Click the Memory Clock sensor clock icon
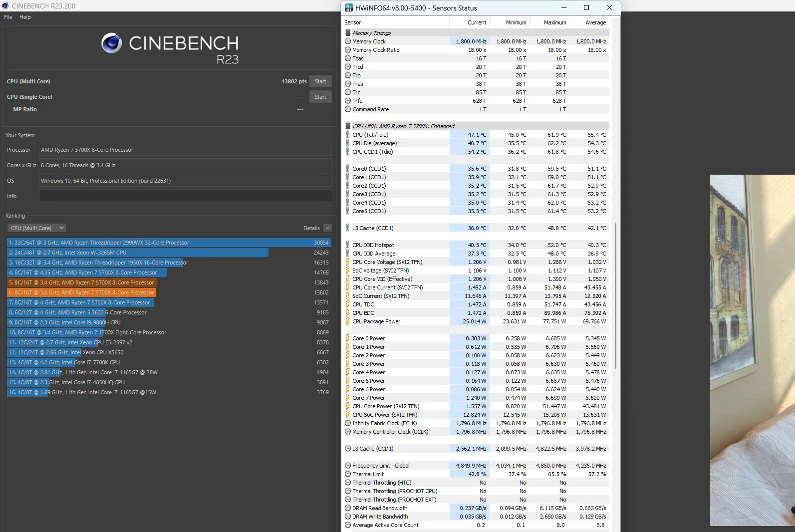 click(348, 41)
